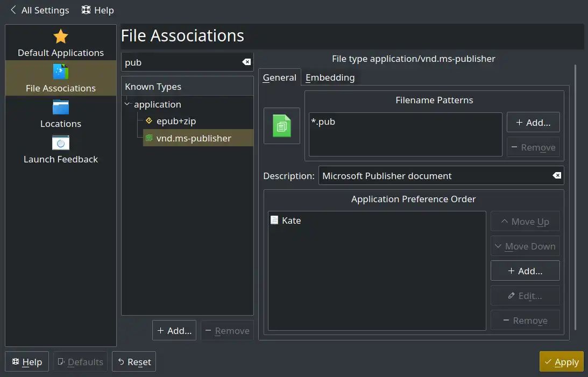Screen dimensions: 588x377
Task: Click the Kate application icon
Action: click(274, 220)
